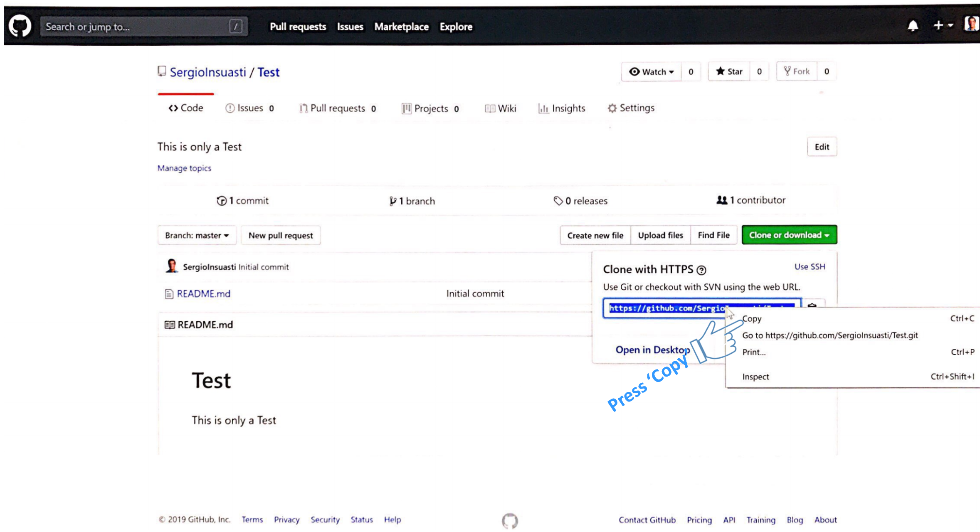The width and height of the screenshot is (980, 532).
Task: Click the GitHub Octocat logo in header
Action: point(20,26)
